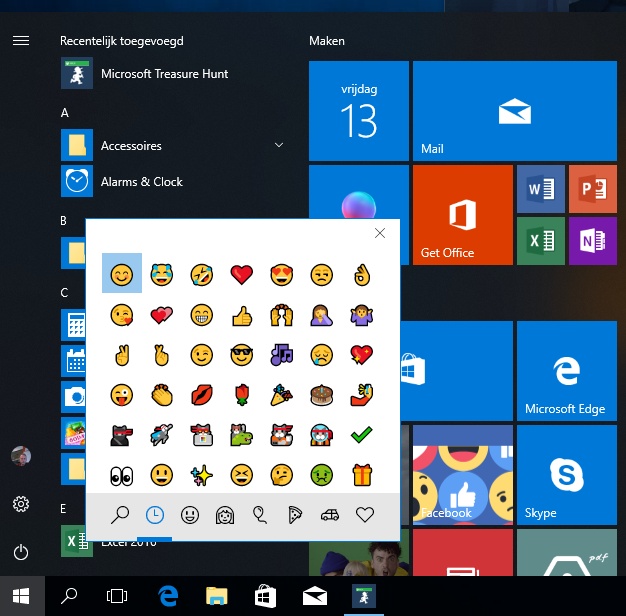Open the smiley faces emoji category tab
This screenshot has width=626, height=616.
(x=190, y=515)
